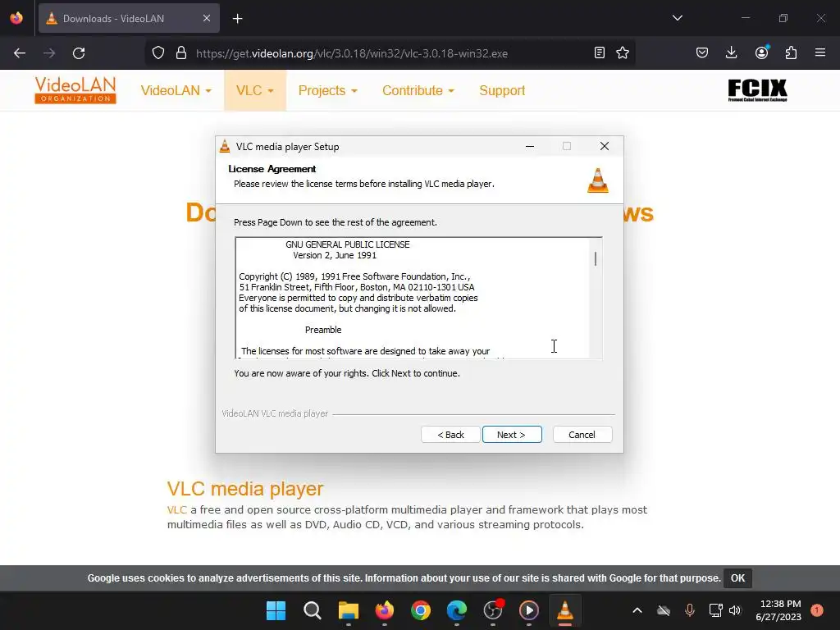
Task: Close the Downloads - VideoLAN tab
Action: 207,18
